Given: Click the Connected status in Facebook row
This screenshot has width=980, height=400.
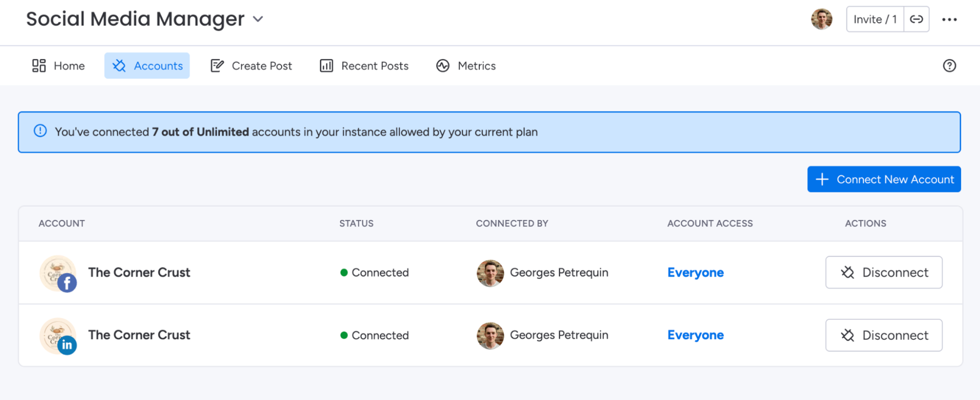Looking at the screenshot, I should click(374, 273).
